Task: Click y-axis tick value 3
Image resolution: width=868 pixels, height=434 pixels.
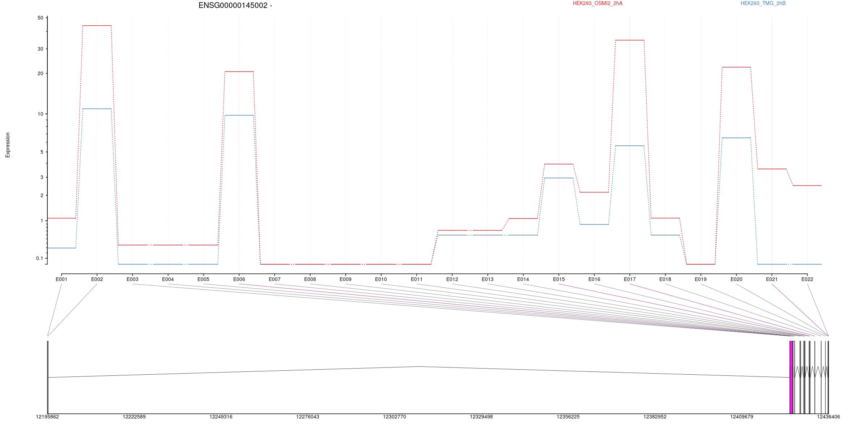Action: (42, 177)
